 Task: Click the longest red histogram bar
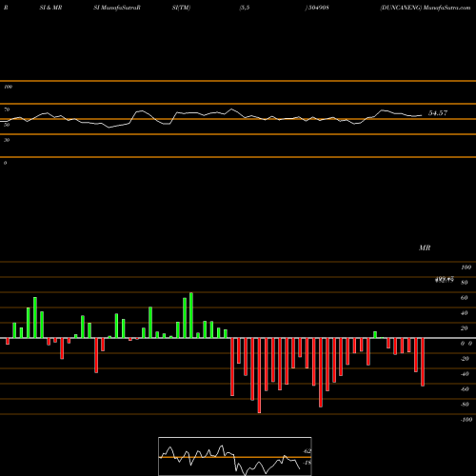pyautogui.click(x=259, y=375)
